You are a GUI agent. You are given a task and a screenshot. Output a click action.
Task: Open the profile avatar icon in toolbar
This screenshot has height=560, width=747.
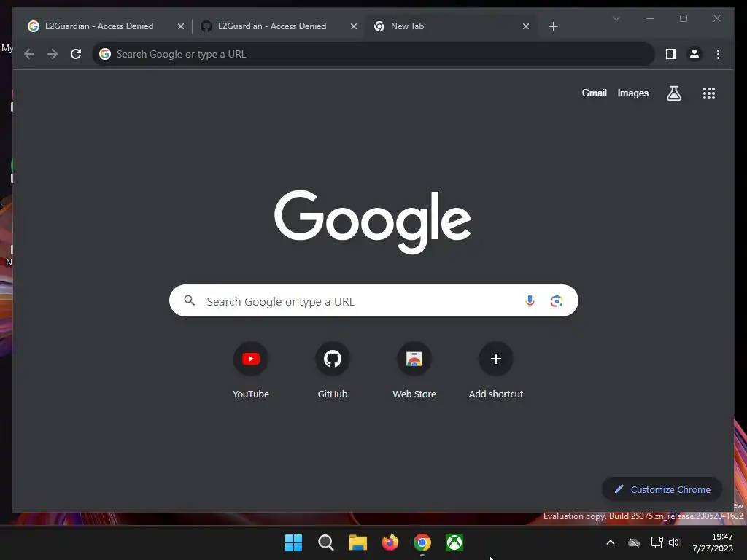694,54
